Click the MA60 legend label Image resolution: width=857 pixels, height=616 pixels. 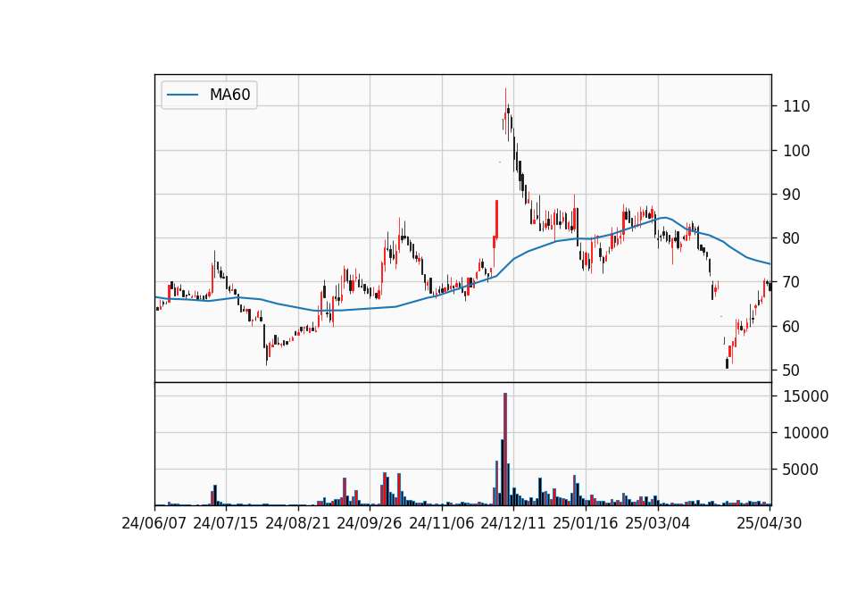pyautogui.click(x=229, y=95)
